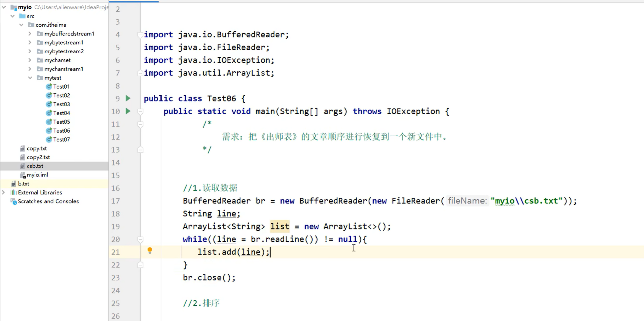Screen dimensions: 644x321
Task: Collapse the src folder
Action: click(13, 16)
